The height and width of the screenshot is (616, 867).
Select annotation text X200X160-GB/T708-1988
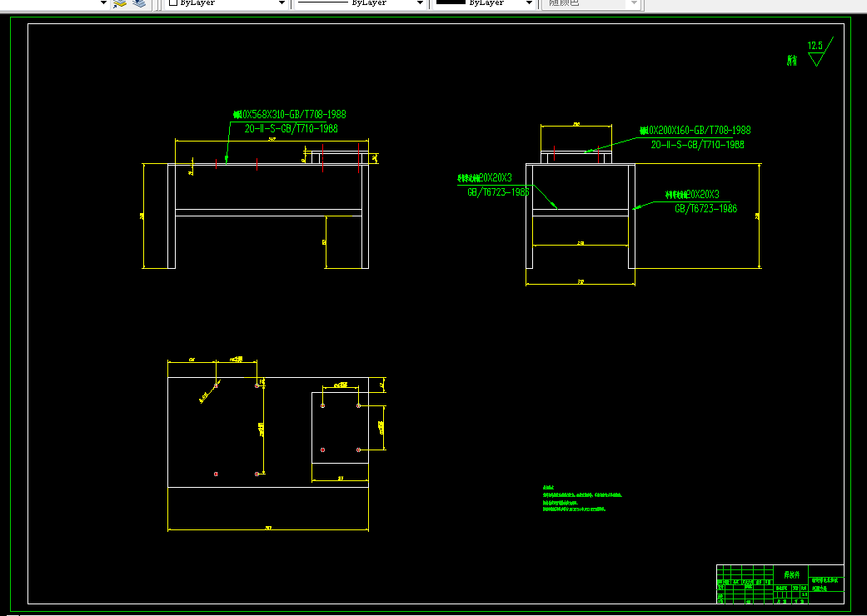tap(695, 131)
